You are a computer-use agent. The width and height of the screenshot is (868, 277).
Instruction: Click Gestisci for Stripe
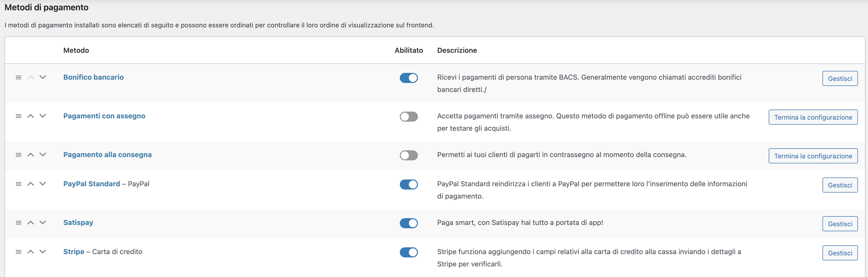click(x=840, y=253)
